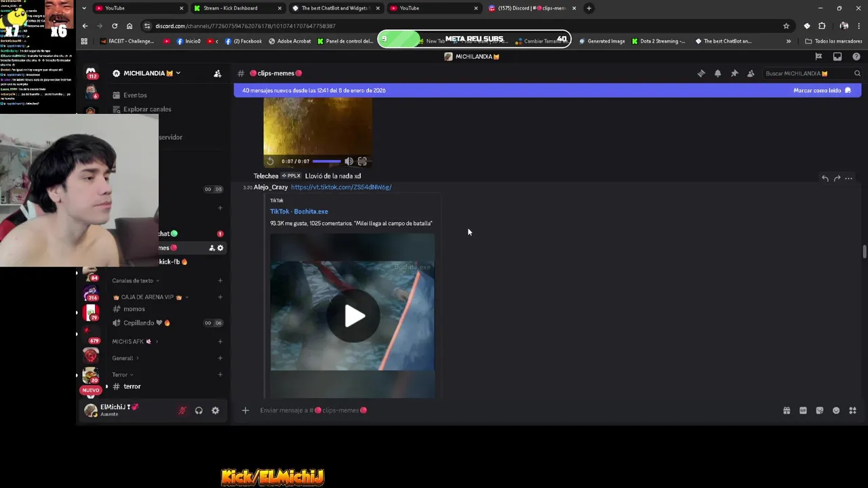
Task: Invite people to MICHILANDIA server icon
Action: click(x=217, y=73)
